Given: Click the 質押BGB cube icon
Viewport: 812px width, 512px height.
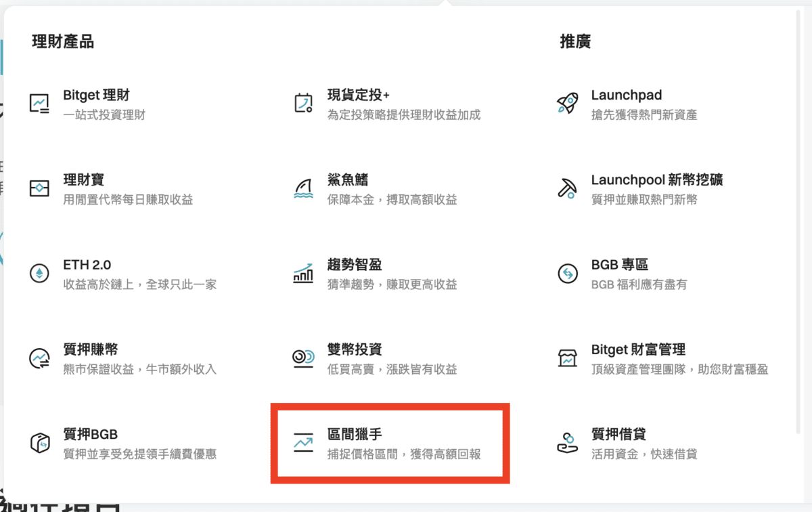Looking at the screenshot, I should [39, 443].
